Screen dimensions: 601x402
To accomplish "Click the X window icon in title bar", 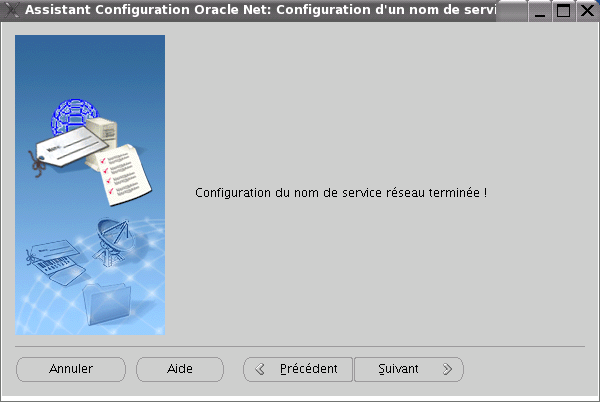I will (11, 10).
